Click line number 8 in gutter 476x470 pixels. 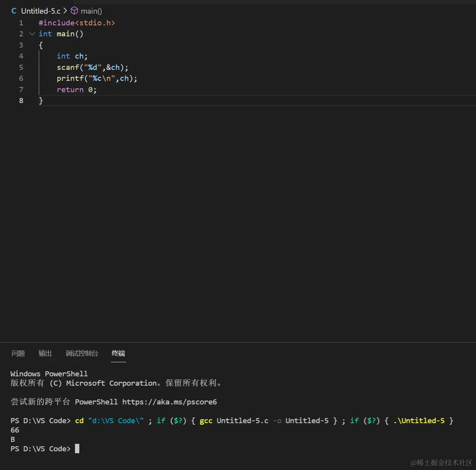(x=21, y=101)
